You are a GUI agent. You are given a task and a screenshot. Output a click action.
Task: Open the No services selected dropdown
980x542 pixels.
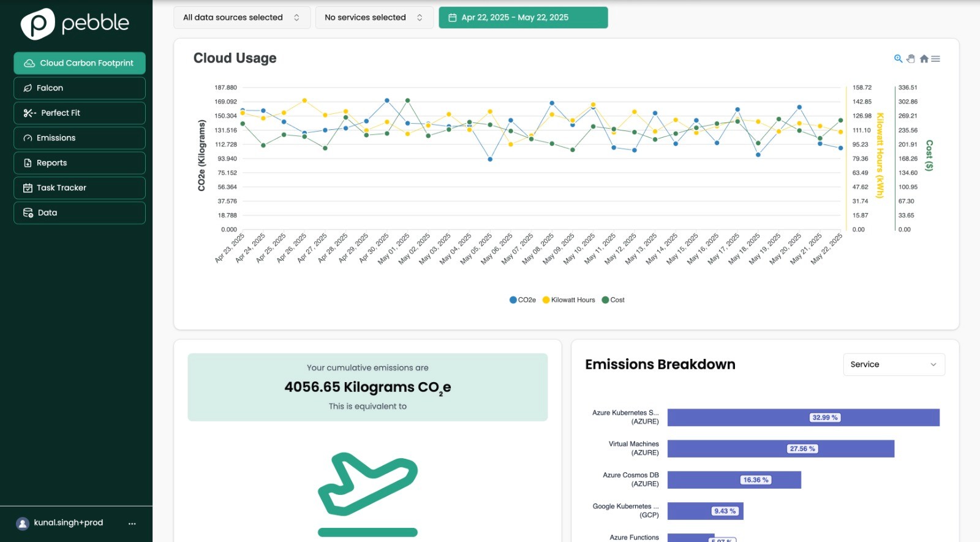coord(374,18)
